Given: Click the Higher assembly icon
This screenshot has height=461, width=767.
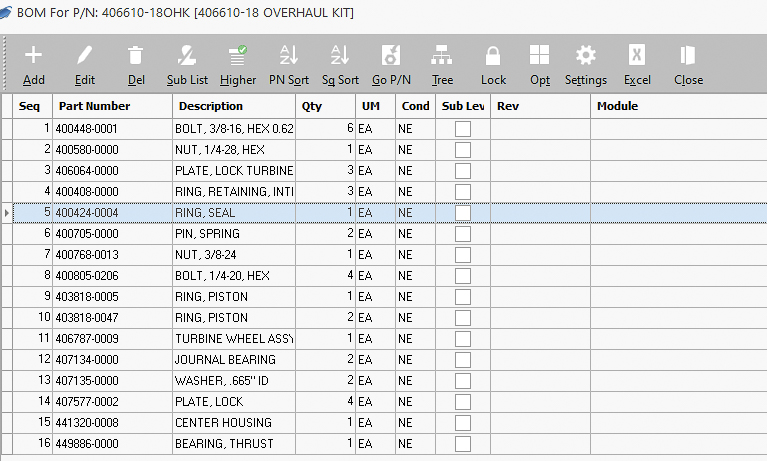Looking at the screenshot, I should tap(238, 56).
